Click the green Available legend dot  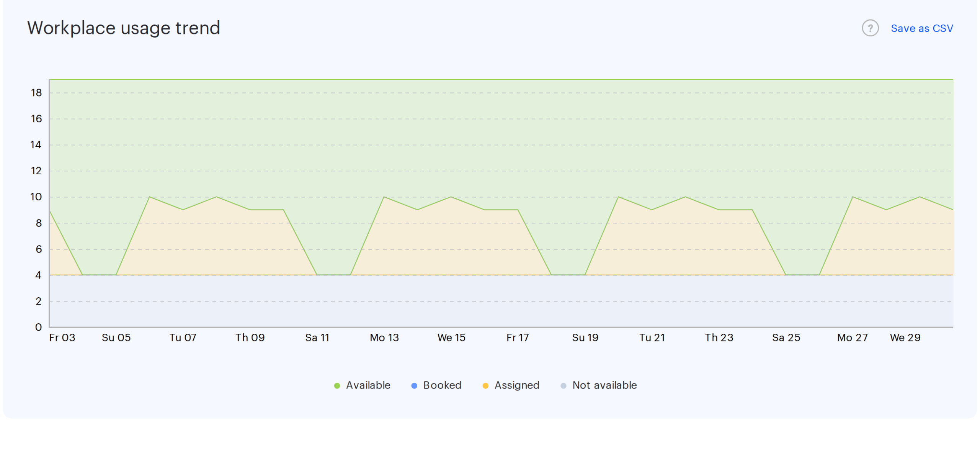[x=337, y=385]
